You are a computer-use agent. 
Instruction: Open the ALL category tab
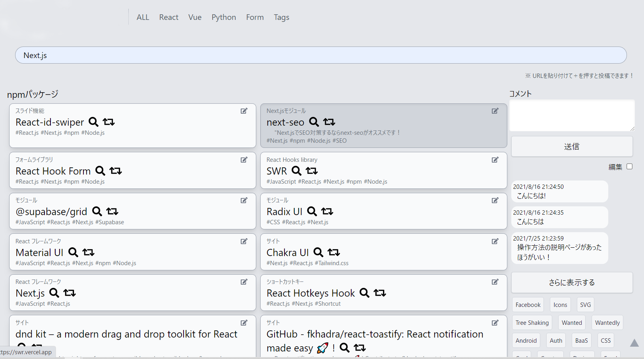click(143, 17)
